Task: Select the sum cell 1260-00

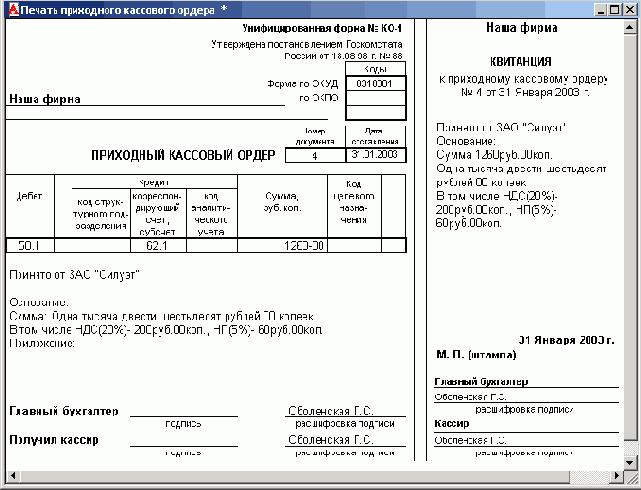Action: 282,245
